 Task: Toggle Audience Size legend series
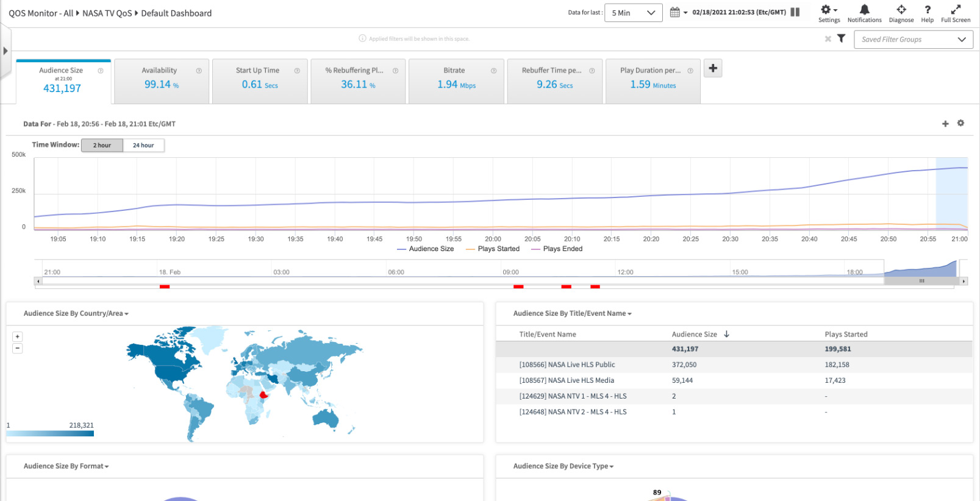425,249
